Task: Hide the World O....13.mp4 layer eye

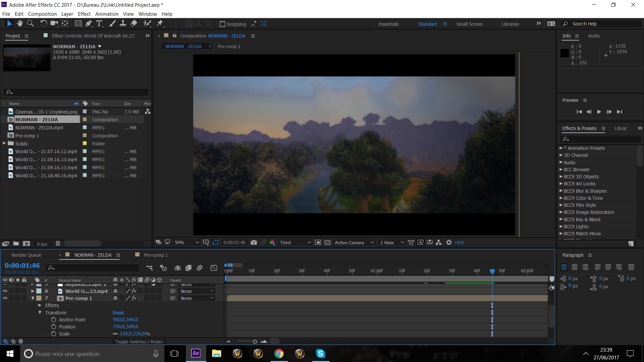Action: 5,291
